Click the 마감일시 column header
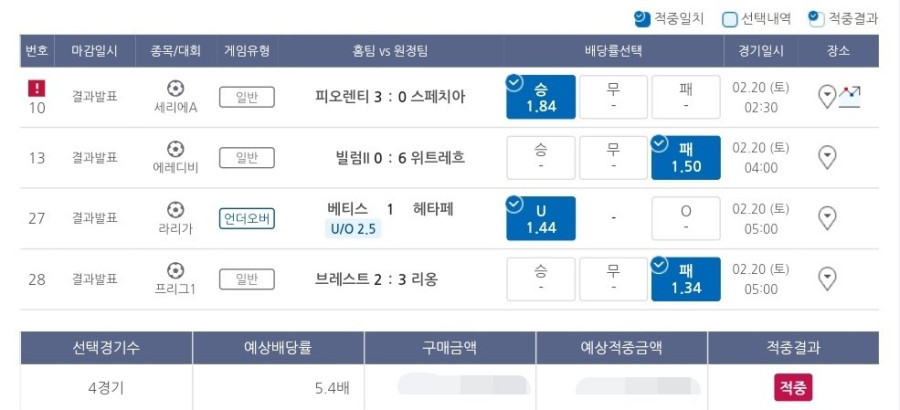The image size is (900, 410). point(95,51)
